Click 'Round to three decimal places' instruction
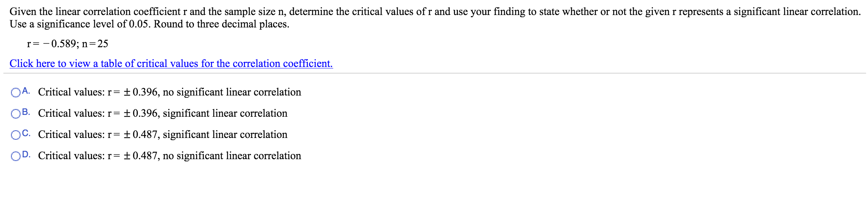This screenshot has height=221, width=868. 221,24
